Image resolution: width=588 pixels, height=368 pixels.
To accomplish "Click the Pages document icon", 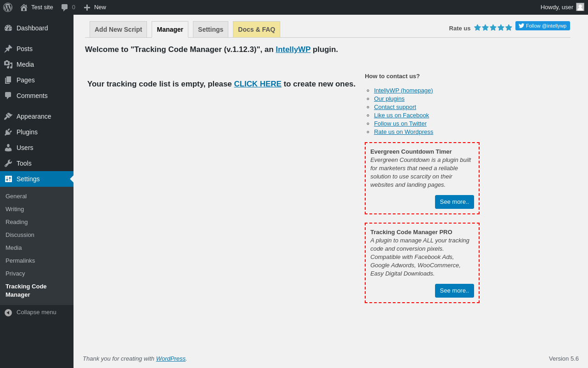I will tap(8, 80).
